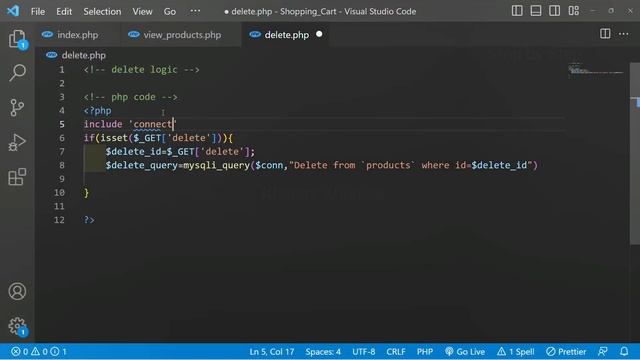
Task: Open the File menu
Action: 38,11
